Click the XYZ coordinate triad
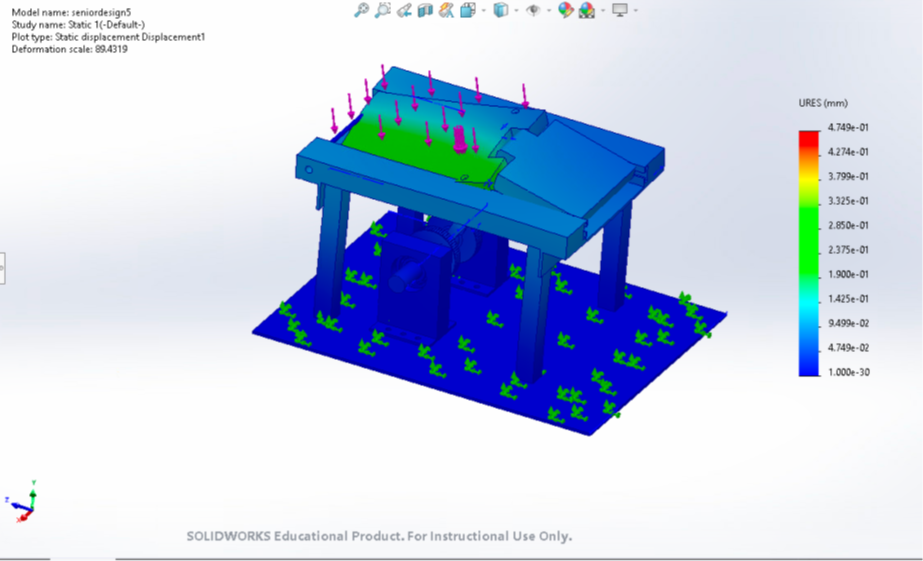The image size is (923, 561). coord(22,502)
